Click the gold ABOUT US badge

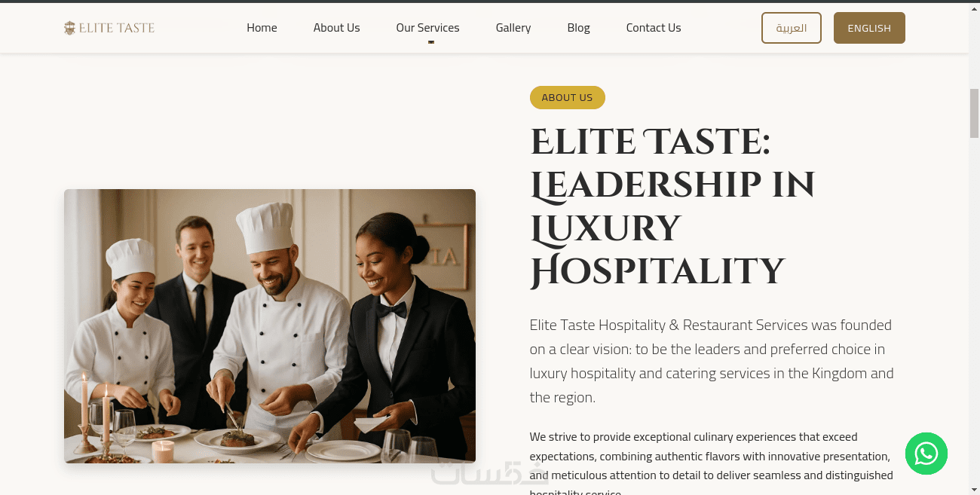(568, 97)
